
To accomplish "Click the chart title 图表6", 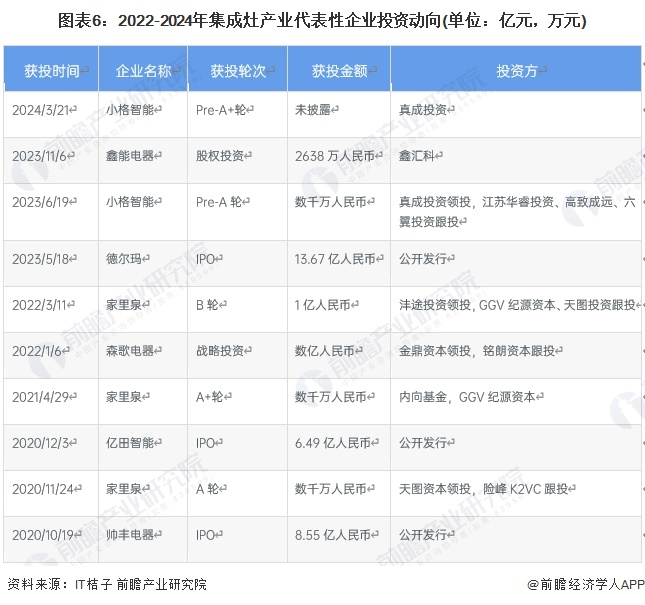I will pos(322,21).
